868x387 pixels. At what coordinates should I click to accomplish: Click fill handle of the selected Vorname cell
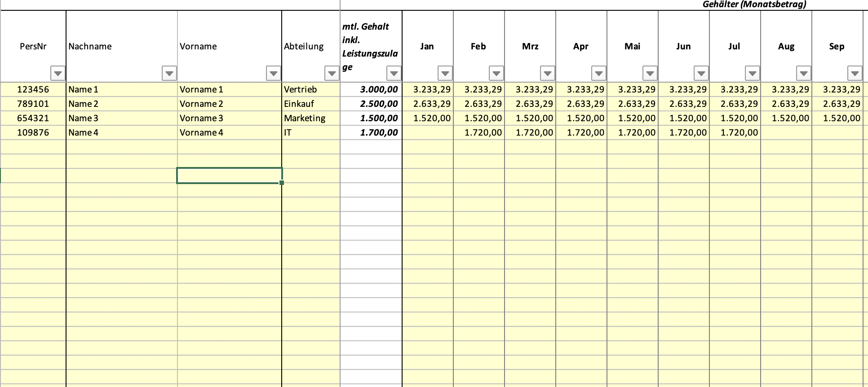point(282,183)
